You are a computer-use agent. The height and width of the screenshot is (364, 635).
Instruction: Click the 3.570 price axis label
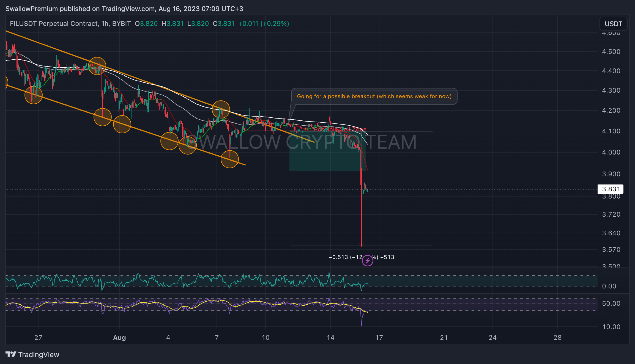tap(611, 250)
